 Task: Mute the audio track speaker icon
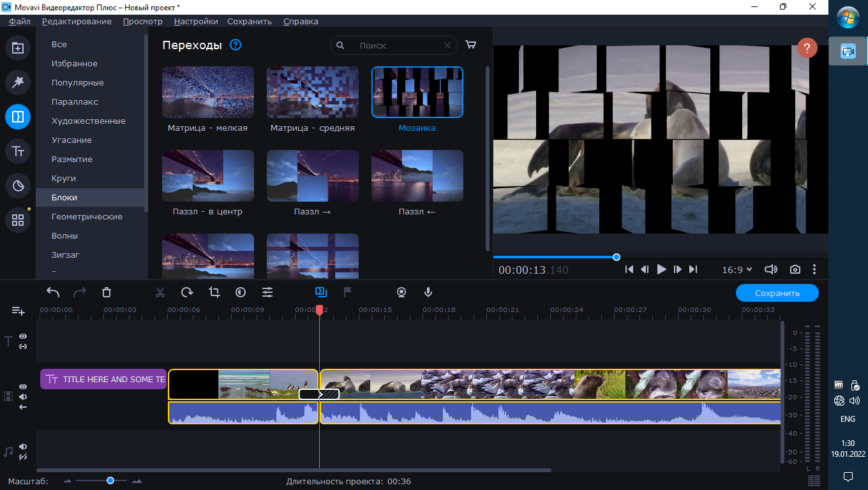tap(23, 447)
